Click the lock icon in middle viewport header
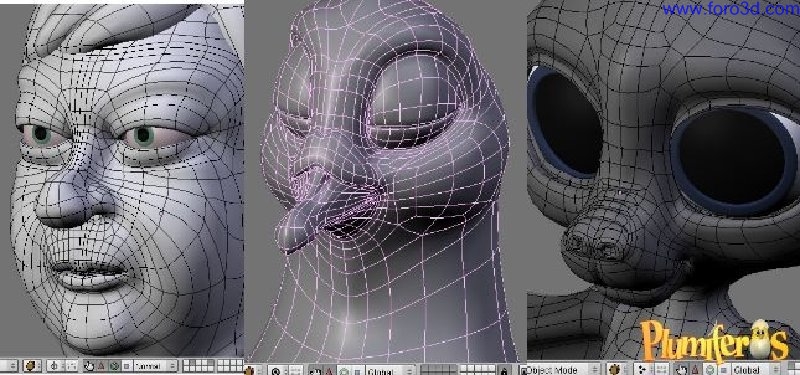Image resolution: width=800 pixels, height=375 pixels. tap(504, 371)
